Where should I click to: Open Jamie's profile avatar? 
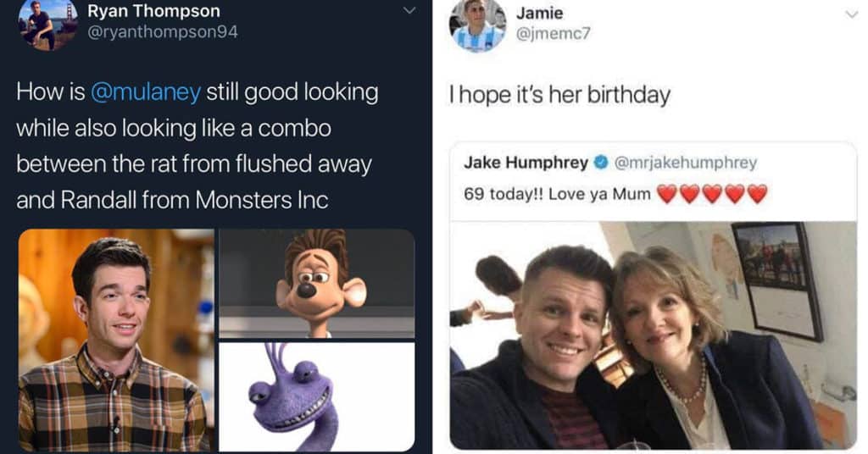click(477, 25)
